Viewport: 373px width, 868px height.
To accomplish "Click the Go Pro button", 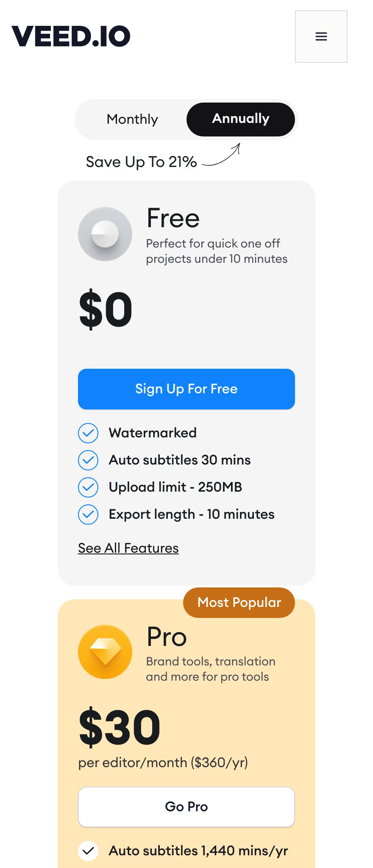I will pyautogui.click(x=186, y=807).
